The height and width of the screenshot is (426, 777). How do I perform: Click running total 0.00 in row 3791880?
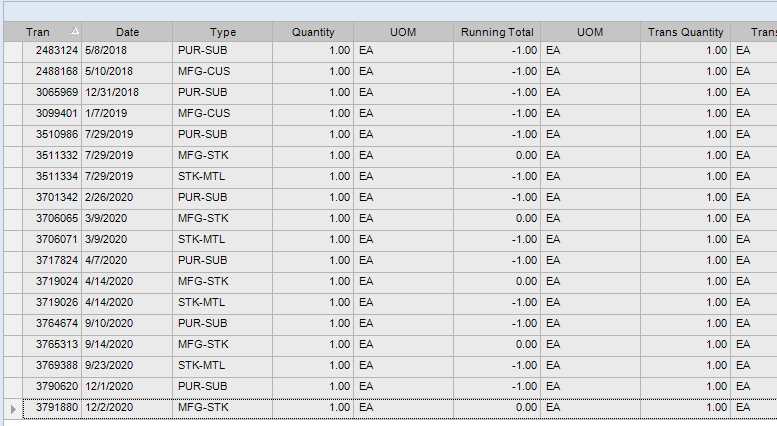[x=526, y=407]
